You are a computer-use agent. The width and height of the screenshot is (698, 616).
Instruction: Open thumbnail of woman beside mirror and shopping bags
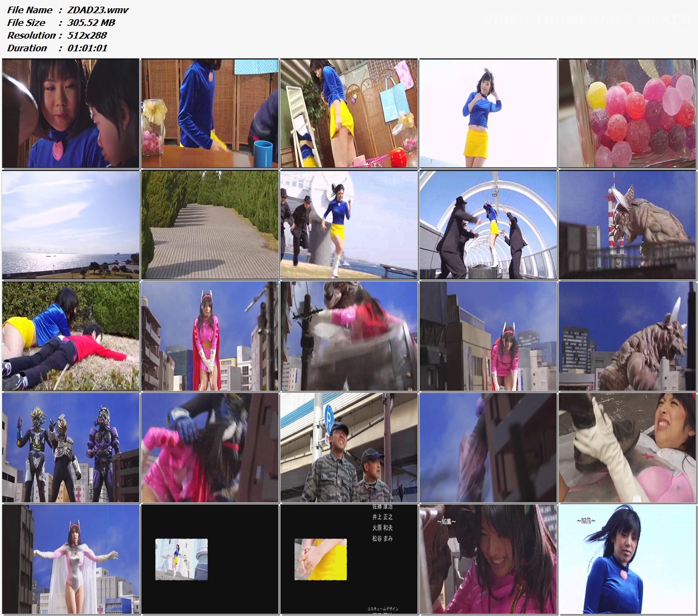tap(349, 113)
